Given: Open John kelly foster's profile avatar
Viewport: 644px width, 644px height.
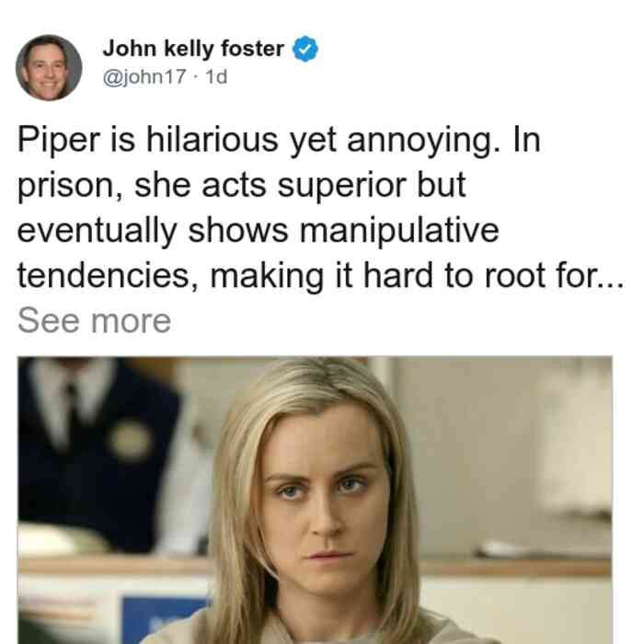Looking at the screenshot, I should tap(49, 68).
